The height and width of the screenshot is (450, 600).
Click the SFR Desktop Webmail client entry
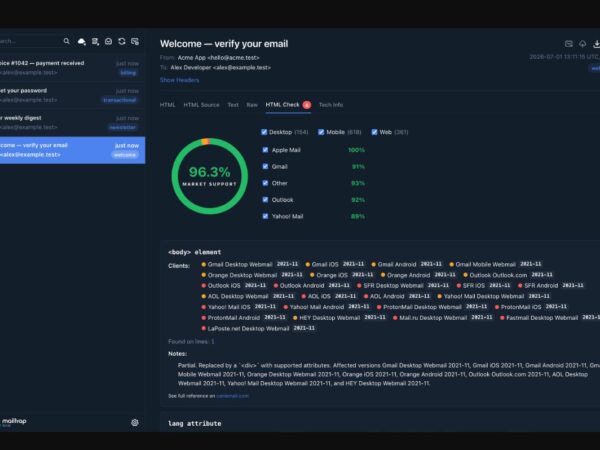pyautogui.click(x=404, y=285)
